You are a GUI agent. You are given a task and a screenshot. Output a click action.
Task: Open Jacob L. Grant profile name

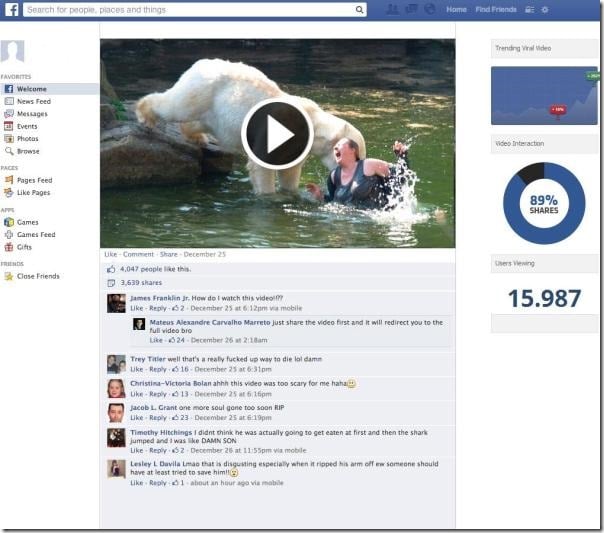154,407
